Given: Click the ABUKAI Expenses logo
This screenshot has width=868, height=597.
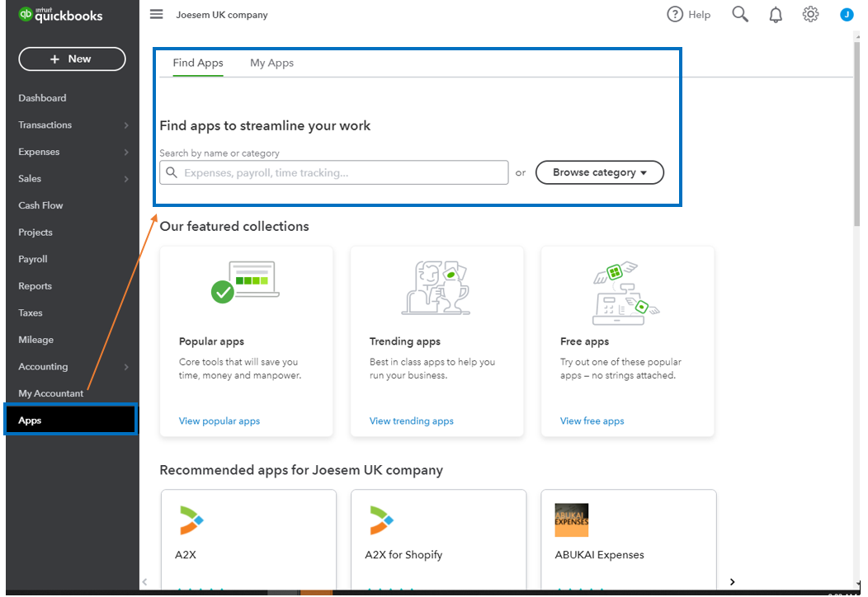Looking at the screenshot, I should (x=571, y=520).
